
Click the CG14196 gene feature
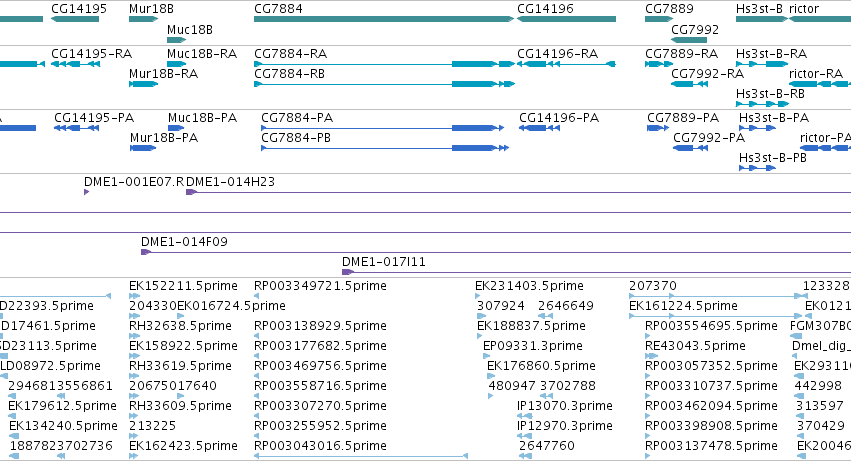point(566,20)
